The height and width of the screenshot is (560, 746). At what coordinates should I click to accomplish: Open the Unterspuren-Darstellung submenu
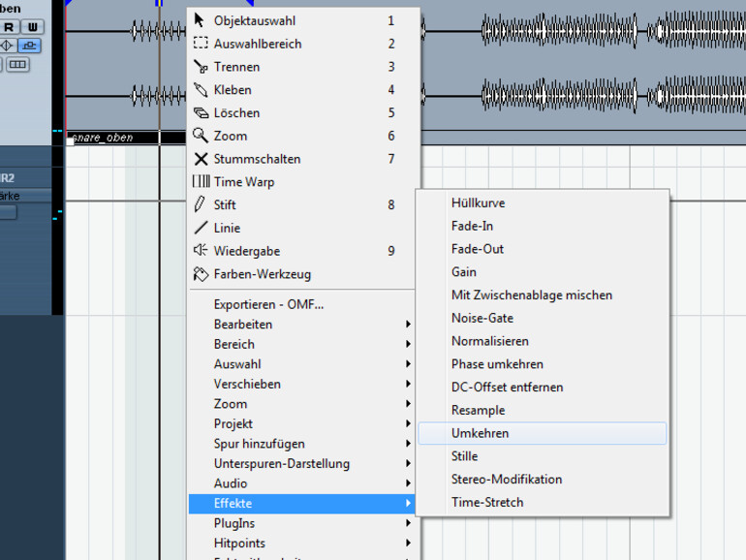pos(302,464)
